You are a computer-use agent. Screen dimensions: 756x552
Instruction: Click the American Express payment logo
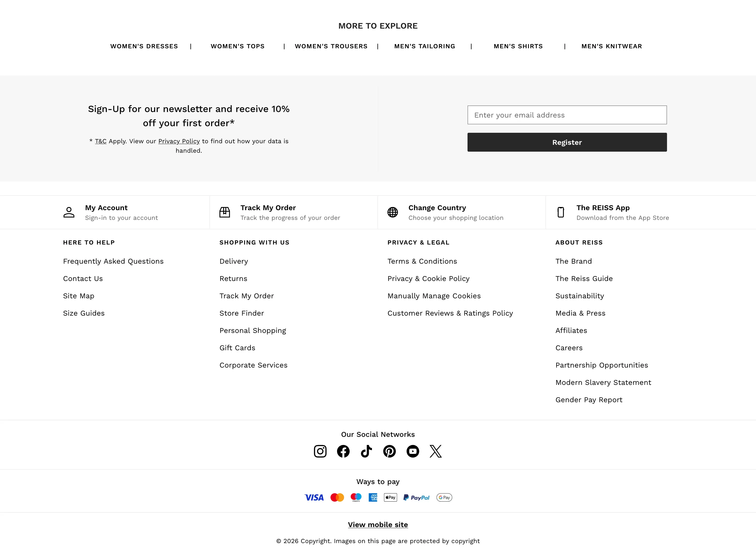(x=373, y=497)
